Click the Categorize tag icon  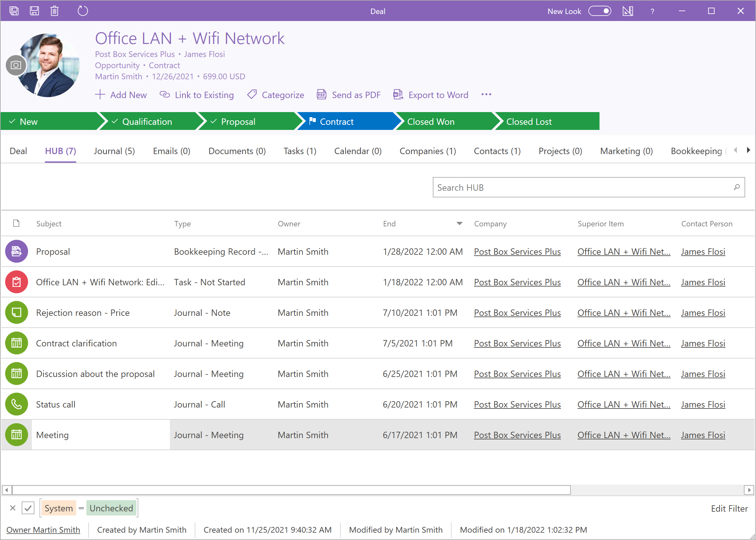pos(252,95)
